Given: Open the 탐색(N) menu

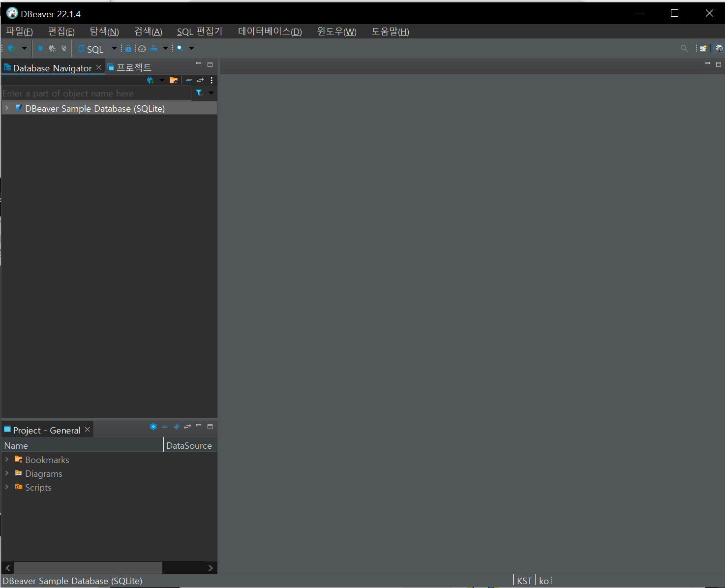Looking at the screenshot, I should [x=104, y=31].
